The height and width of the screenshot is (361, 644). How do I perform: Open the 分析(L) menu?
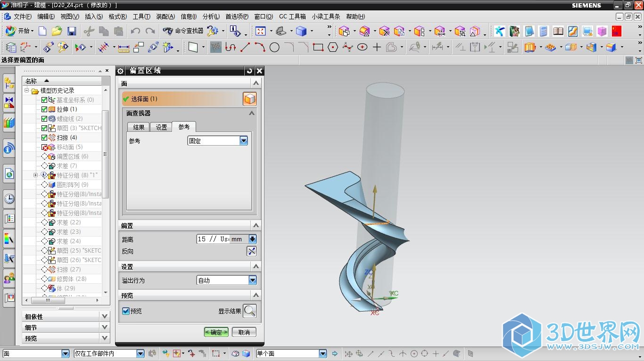(211, 16)
